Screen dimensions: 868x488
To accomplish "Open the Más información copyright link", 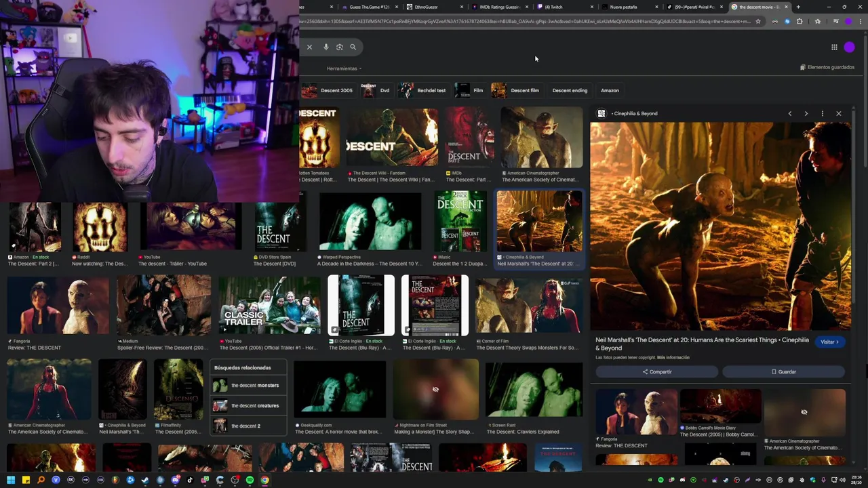I will tap(673, 357).
